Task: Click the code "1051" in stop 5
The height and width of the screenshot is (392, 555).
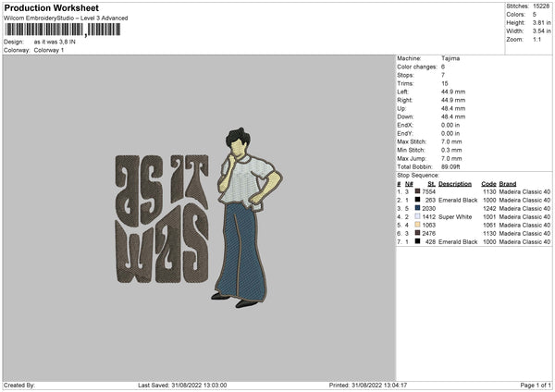Action: (x=489, y=225)
